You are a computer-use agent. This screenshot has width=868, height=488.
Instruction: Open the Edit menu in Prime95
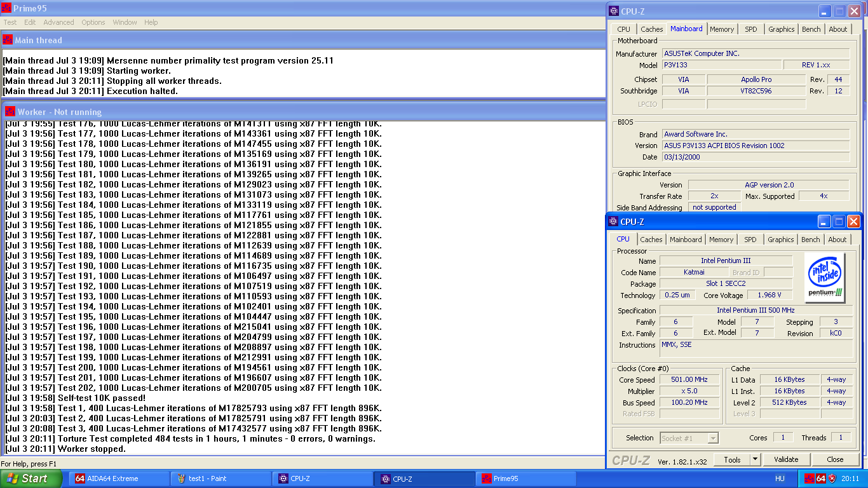[x=30, y=22]
